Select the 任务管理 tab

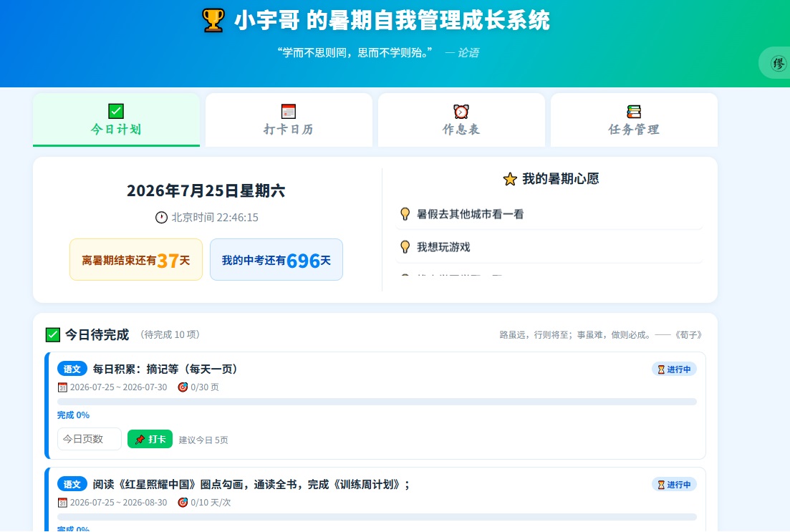point(634,120)
